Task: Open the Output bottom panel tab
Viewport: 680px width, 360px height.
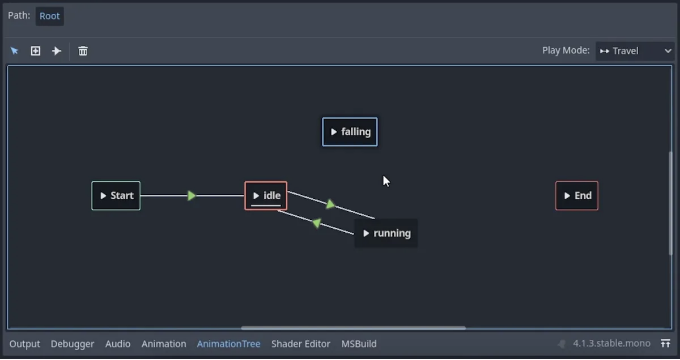Action: tap(25, 344)
